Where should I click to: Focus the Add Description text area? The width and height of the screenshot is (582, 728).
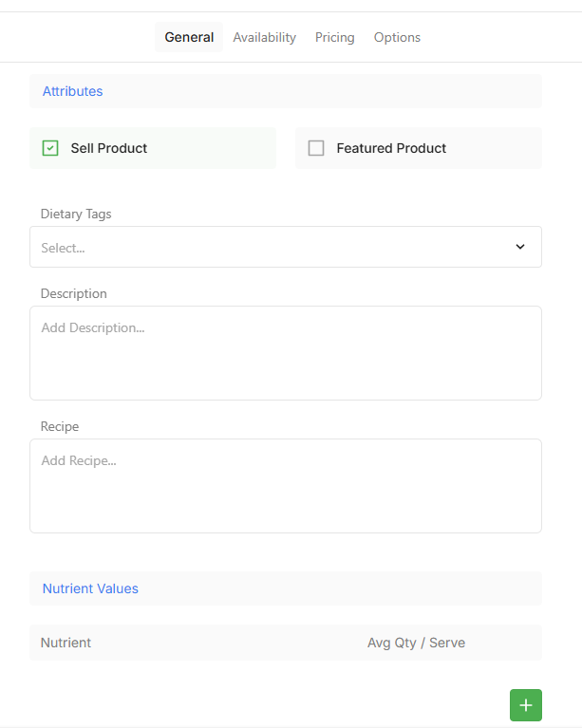point(285,352)
